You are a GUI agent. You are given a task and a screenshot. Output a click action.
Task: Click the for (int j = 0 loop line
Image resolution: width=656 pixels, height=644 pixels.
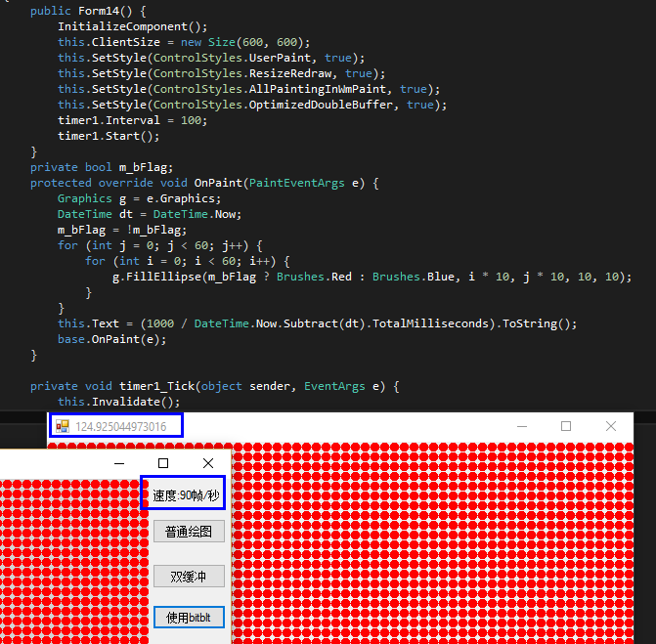click(159, 245)
